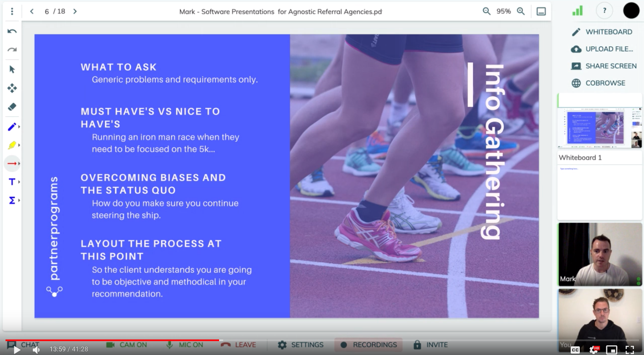
Task: Open the question mark help button
Action: [605, 11]
